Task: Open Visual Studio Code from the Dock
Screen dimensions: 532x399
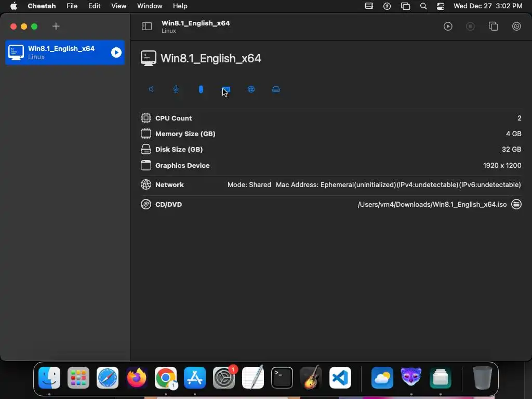Action: [x=340, y=378]
